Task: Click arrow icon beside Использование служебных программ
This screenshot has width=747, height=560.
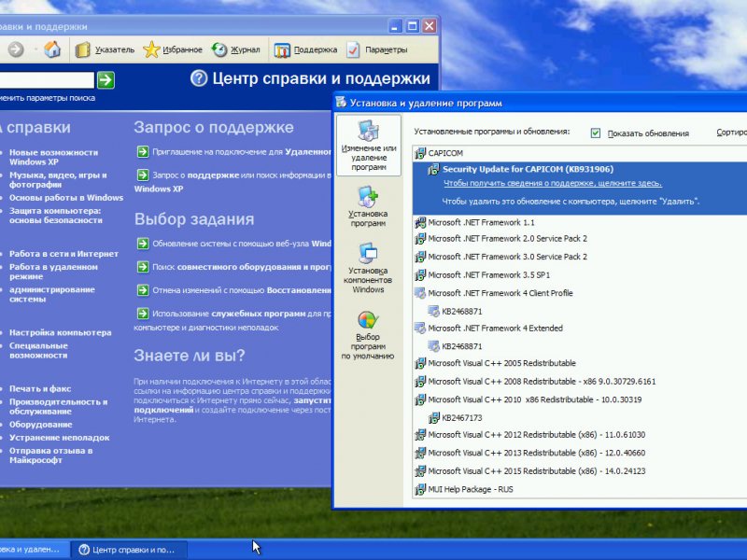Action: coord(143,314)
